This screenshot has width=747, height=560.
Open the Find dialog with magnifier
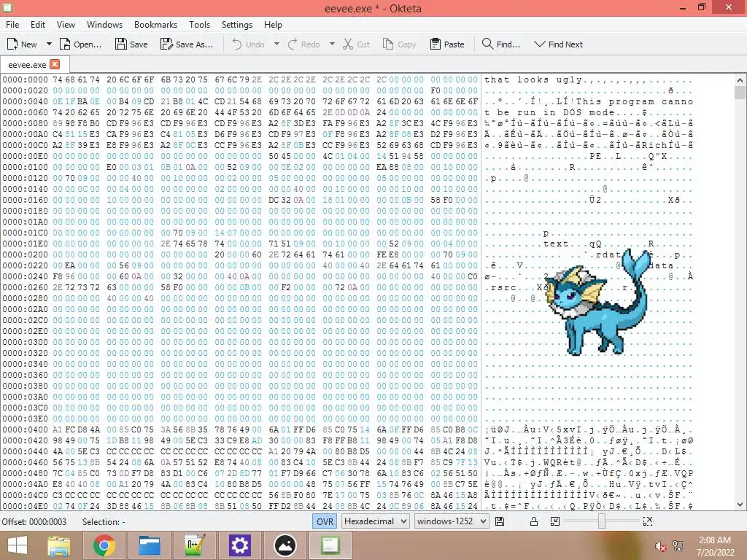500,44
